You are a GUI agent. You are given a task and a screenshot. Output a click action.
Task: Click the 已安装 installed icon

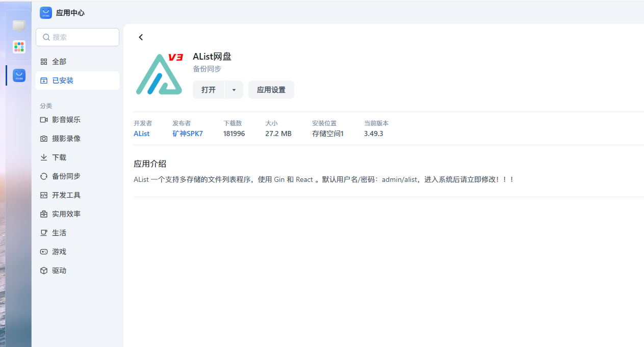tap(44, 81)
